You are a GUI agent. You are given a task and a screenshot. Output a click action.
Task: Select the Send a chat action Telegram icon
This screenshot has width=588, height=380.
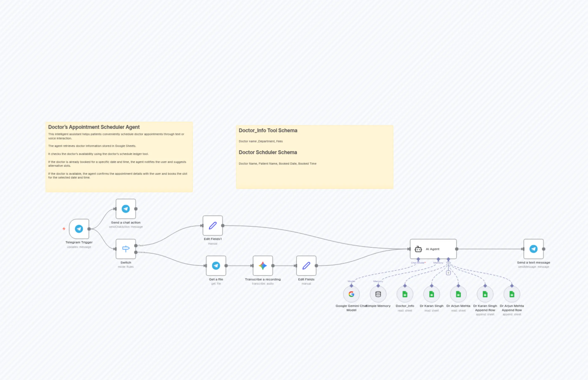pyautogui.click(x=126, y=208)
